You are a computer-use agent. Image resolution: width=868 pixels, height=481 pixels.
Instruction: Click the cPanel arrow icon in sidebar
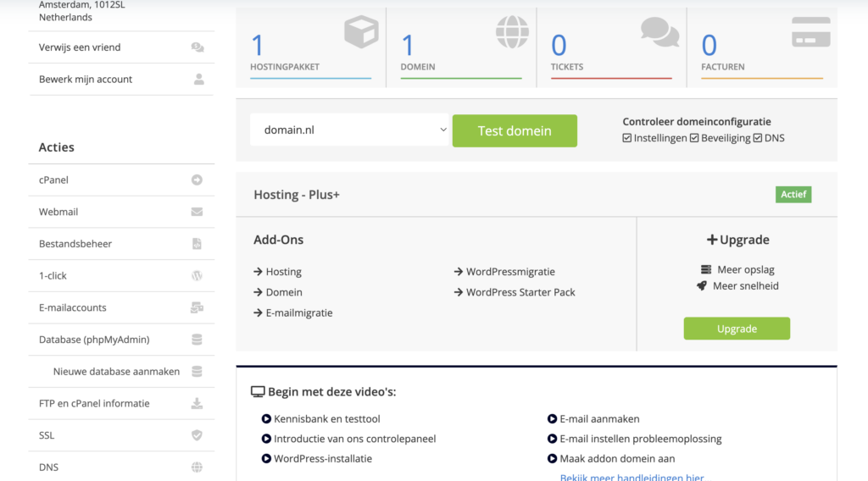[x=197, y=180]
